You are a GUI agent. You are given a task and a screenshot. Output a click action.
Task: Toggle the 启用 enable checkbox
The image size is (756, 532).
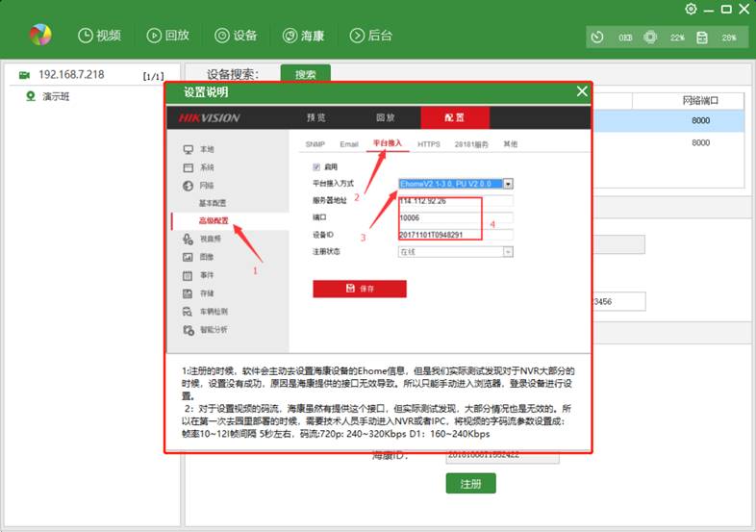click(316, 166)
